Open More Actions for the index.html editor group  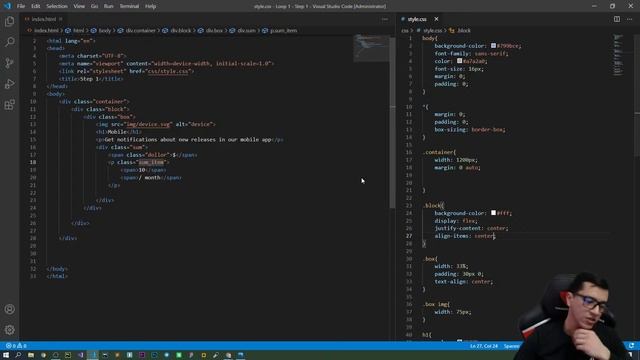(x=384, y=19)
